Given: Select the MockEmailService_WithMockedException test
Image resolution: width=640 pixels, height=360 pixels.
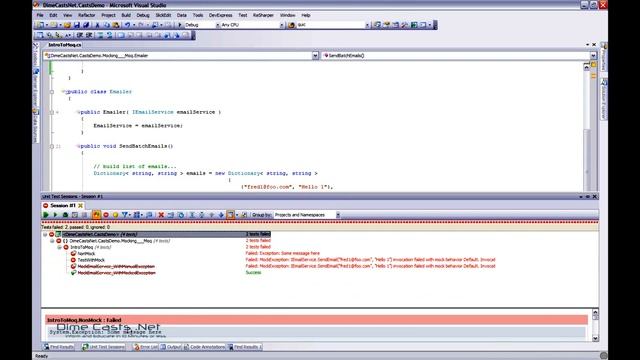Looking at the screenshot, I should coord(116,273).
